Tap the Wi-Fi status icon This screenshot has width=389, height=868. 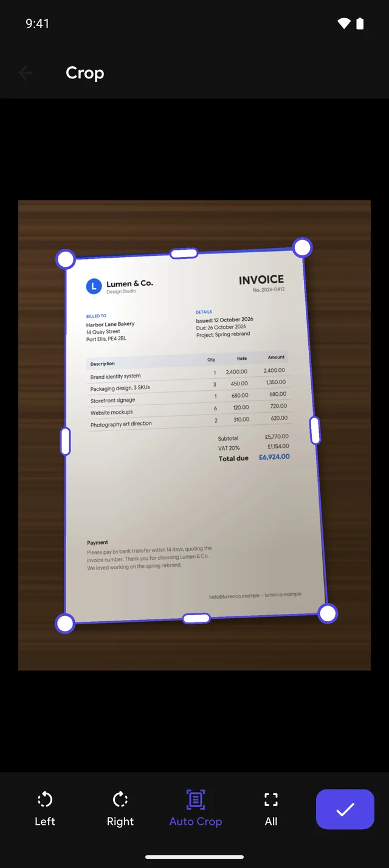click(344, 24)
